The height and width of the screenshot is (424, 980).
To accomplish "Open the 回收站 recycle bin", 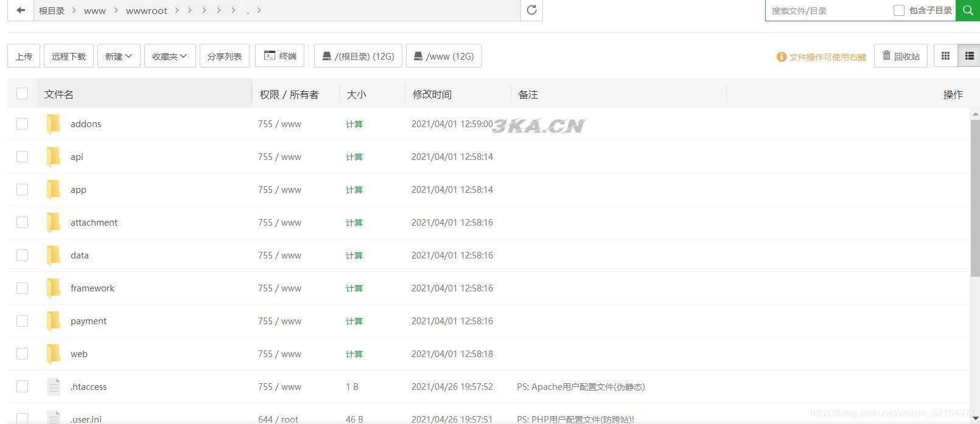I will point(901,56).
